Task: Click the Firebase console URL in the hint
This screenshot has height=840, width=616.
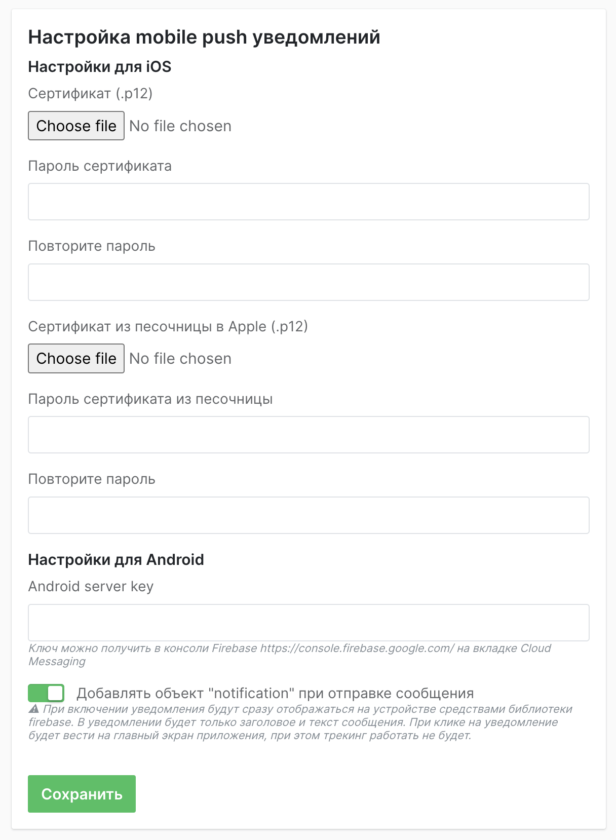Action: [357, 648]
